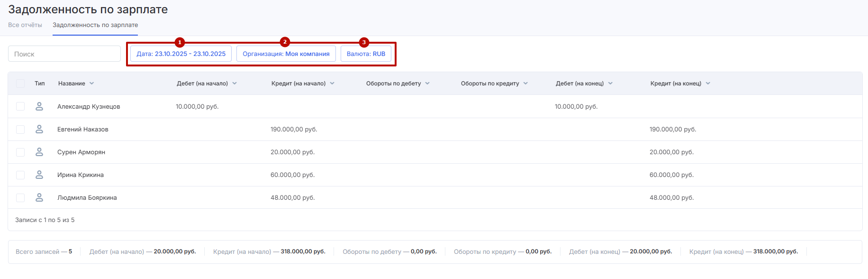This screenshot has width=868, height=279.
Task: Focus the Поиск search field
Action: pos(64,54)
